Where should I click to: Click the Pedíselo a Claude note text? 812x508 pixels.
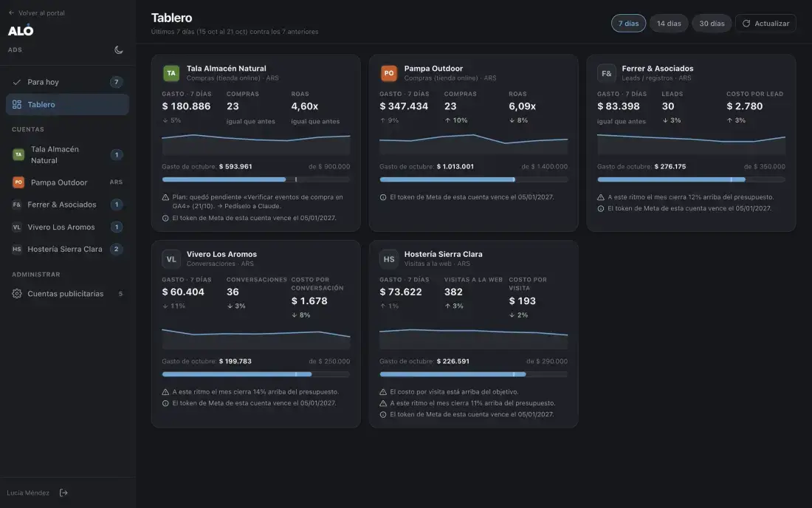(x=252, y=206)
